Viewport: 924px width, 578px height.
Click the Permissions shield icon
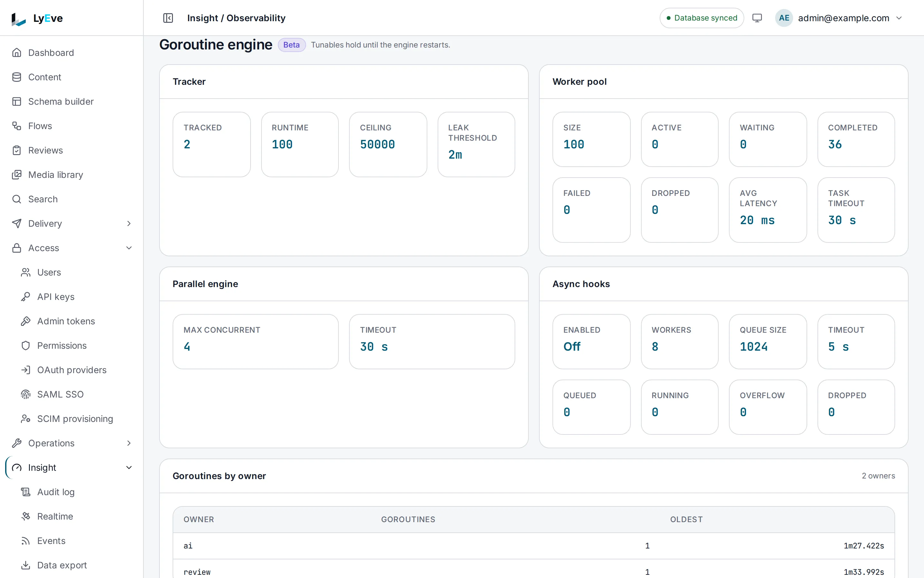coord(26,346)
